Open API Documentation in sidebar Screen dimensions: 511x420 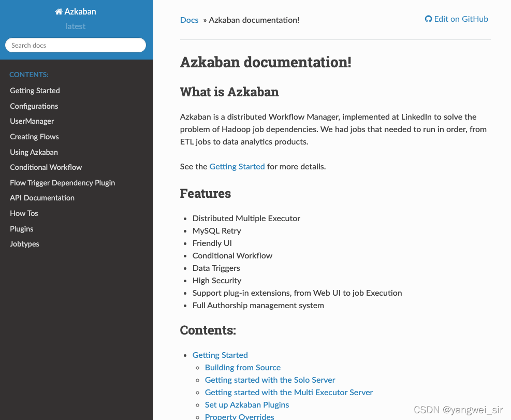click(x=42, y=198)
